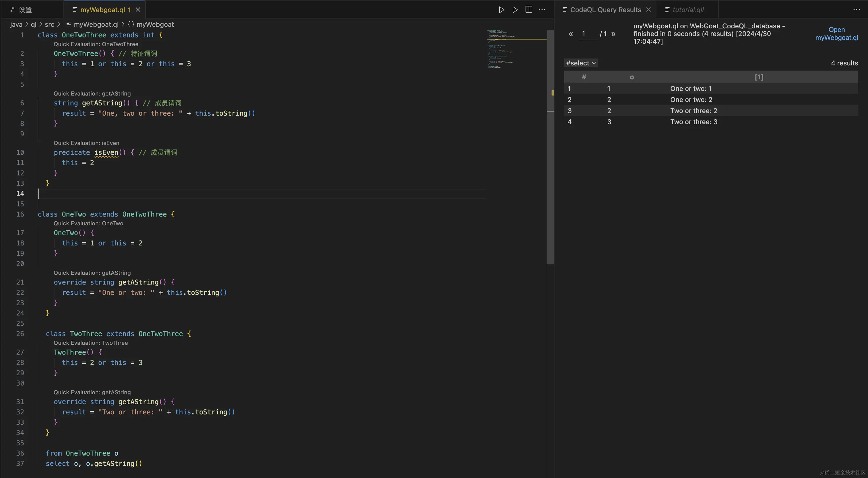Click the editor vertical scrollbar
Image resolution: width=868 pixels, height=478 pixels.
(550, 147)
